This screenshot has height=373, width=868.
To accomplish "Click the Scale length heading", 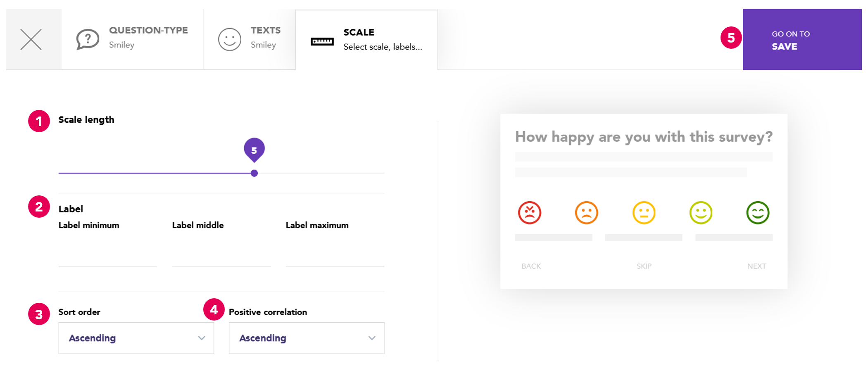I will point(86,120).
